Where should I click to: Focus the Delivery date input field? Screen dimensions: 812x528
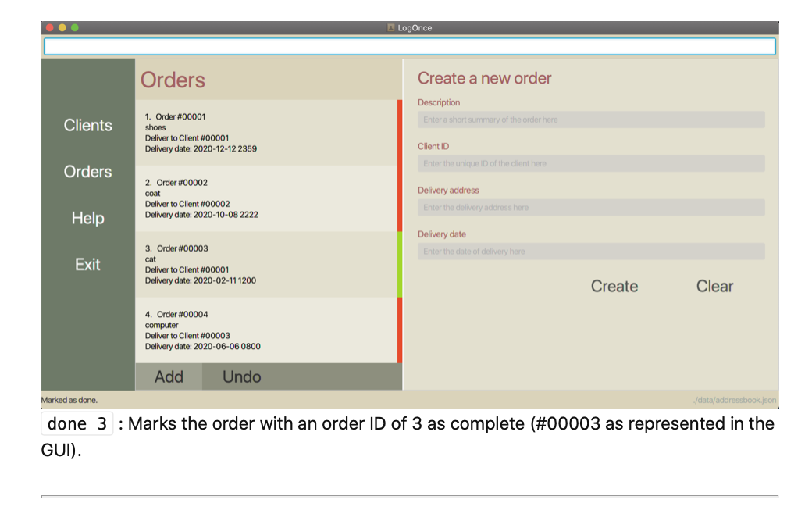591,252
